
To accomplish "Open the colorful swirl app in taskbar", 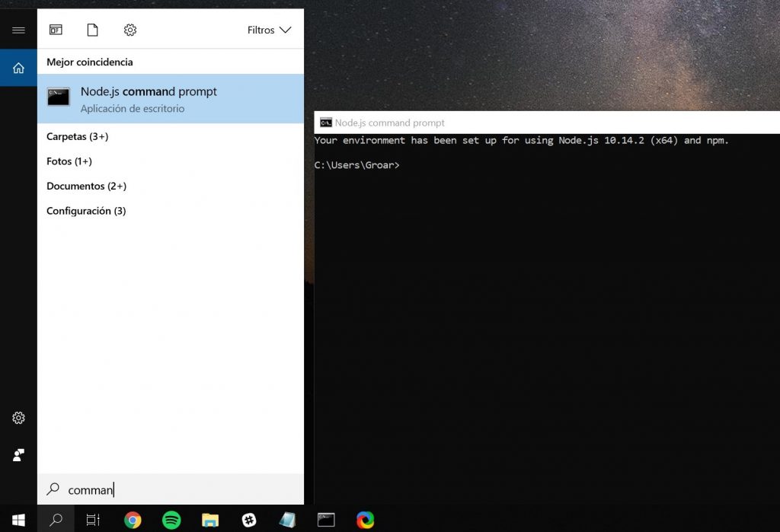I will tap(365, 520).
